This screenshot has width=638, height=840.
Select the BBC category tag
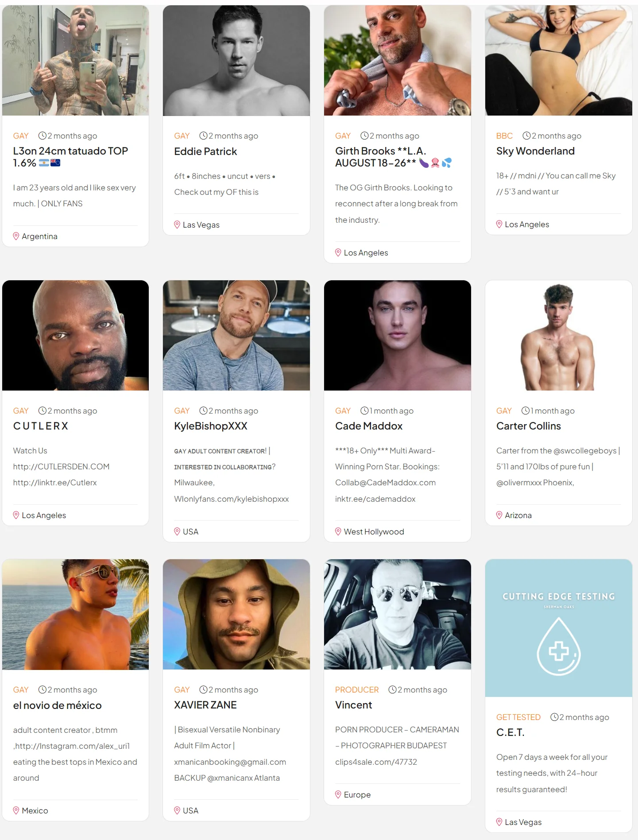(504, 136)
